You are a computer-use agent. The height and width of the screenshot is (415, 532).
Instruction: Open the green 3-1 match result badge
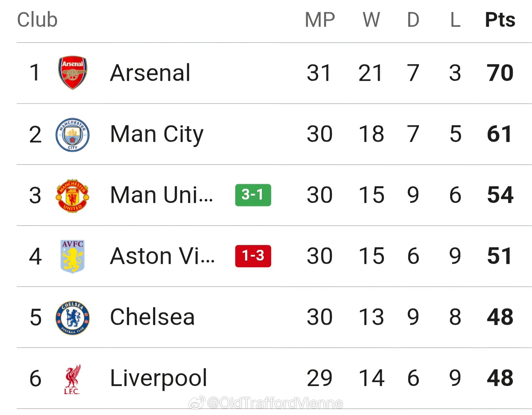coord(253,195)
